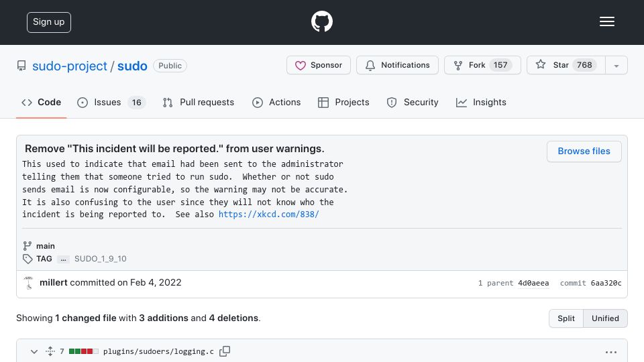This screenshot has width=644, height=362.
Task: Open the file options ellipsis menu
Action: [x=610, y=352]
